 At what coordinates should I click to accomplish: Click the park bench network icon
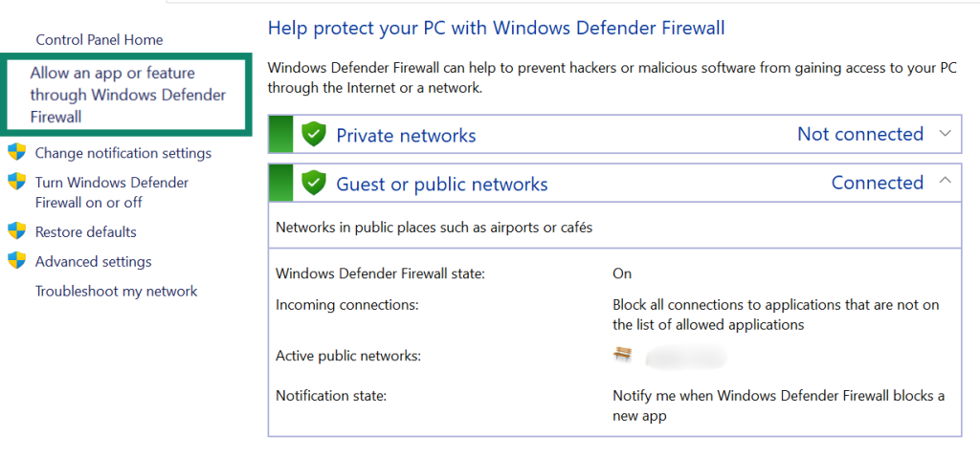tap(623, 355)
